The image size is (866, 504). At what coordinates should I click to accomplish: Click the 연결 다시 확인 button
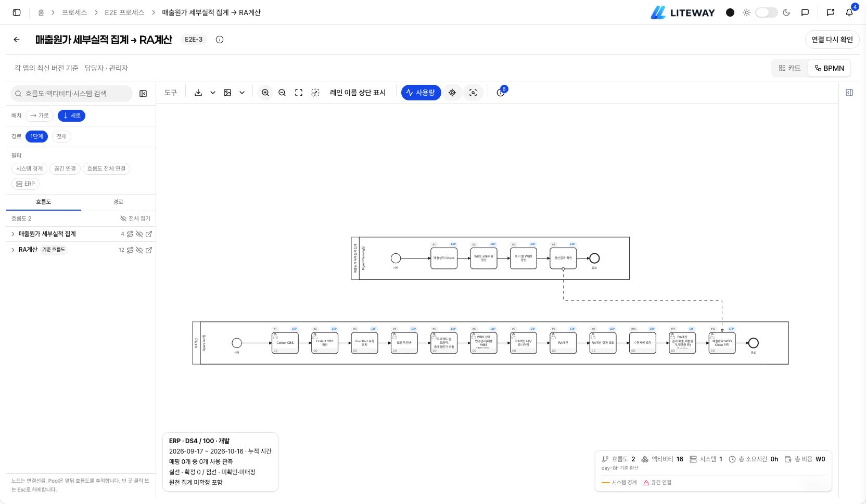coord(832,40)
